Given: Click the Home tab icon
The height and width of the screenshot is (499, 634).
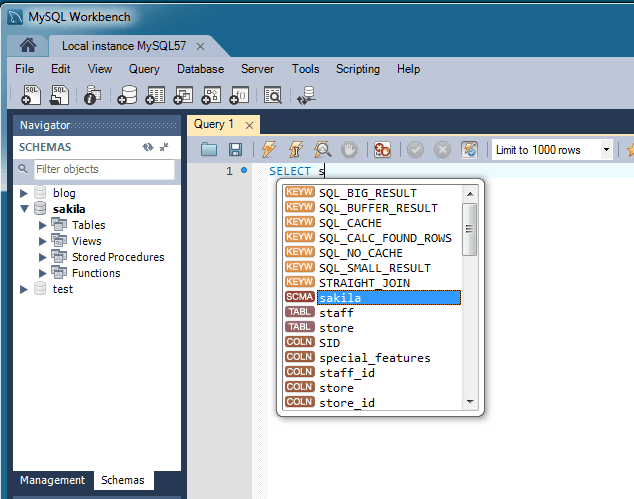Looking at the screenshot, I should pyautogui.click(x=28, y=46).
